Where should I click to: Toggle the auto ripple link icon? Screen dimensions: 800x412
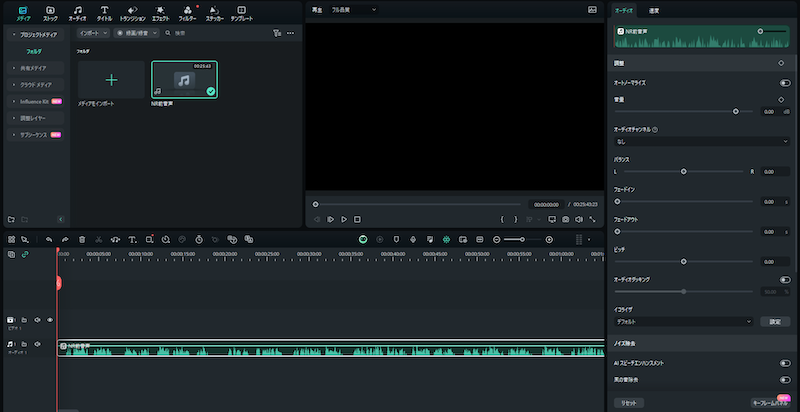tap(25, 254)
